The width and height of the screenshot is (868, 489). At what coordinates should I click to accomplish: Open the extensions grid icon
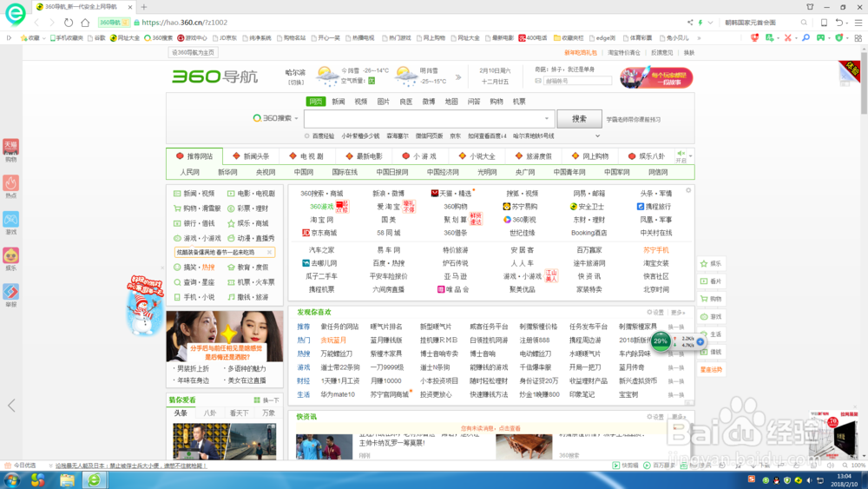pyautogui.click(x=858, y=37)
